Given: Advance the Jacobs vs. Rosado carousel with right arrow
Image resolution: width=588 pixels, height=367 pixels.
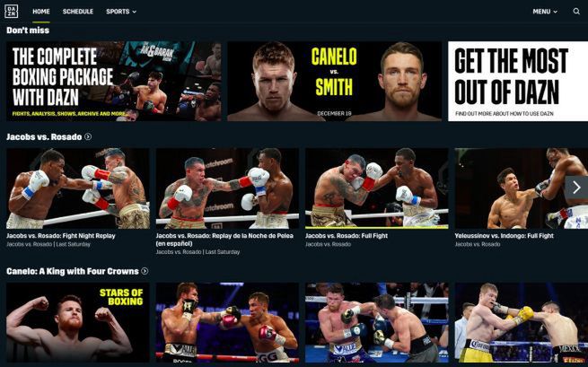Looking at the screenshot, I should [x=576, y=187].
